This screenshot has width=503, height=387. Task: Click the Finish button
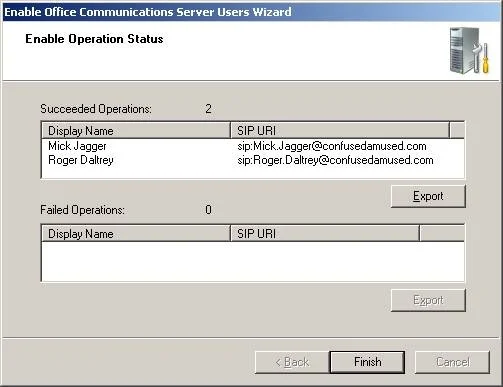[367, 362]
